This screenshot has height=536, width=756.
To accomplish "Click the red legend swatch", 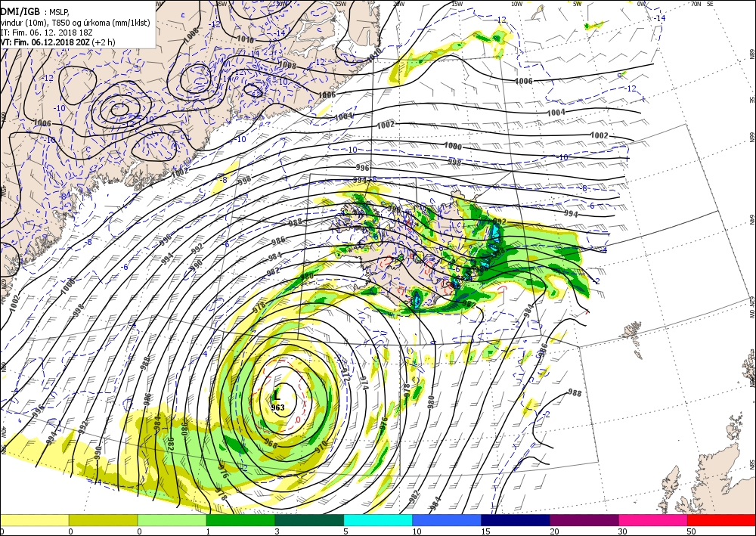I will coord(721,520).
